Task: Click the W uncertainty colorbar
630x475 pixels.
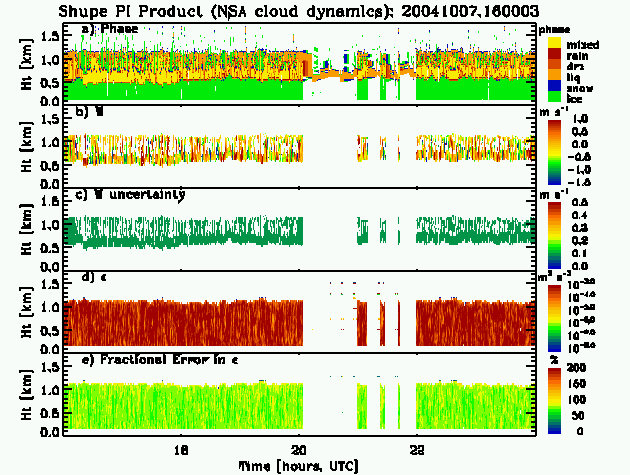Action: [x=554, y=235]
